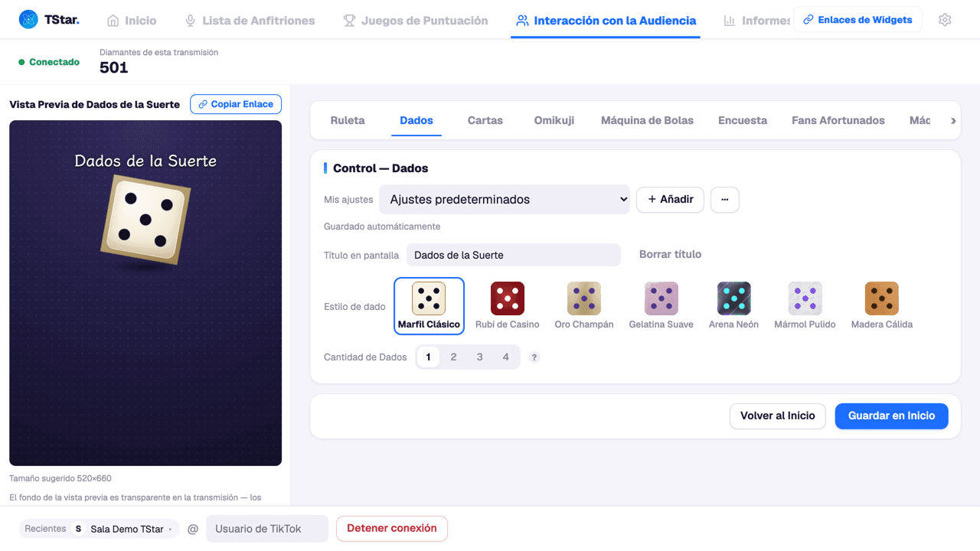Open the Juegos de Puntuación menu
The height and width of the screenshot is (551, 980).
(415, 21)
